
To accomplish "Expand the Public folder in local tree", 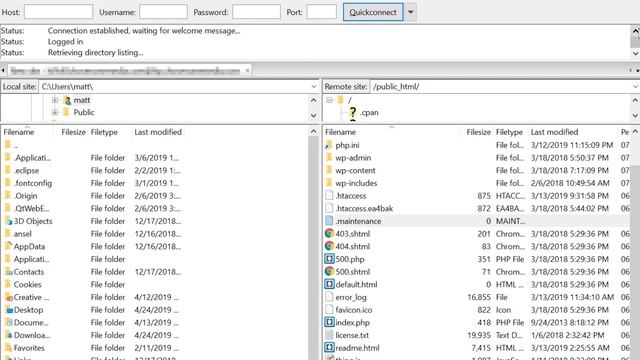I will pos(55,112).
